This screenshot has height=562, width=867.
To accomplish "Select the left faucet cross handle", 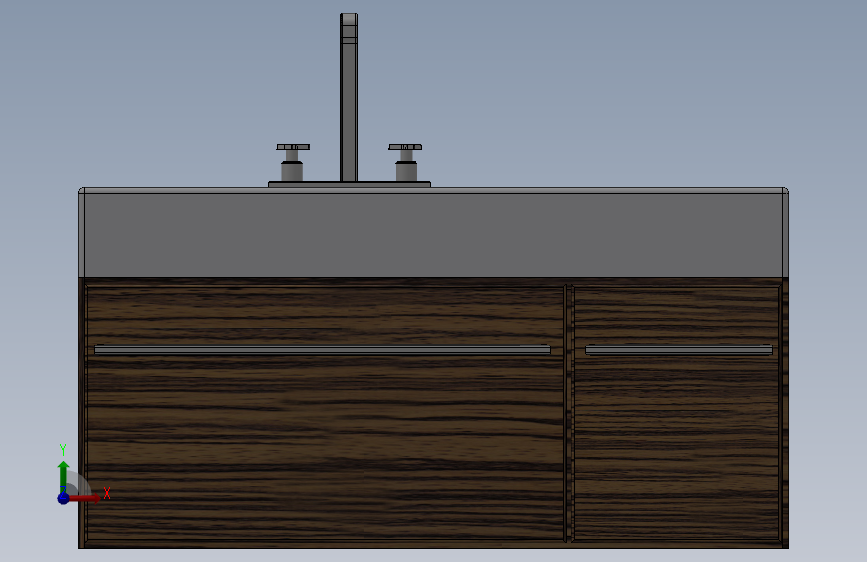I will 293,147.
